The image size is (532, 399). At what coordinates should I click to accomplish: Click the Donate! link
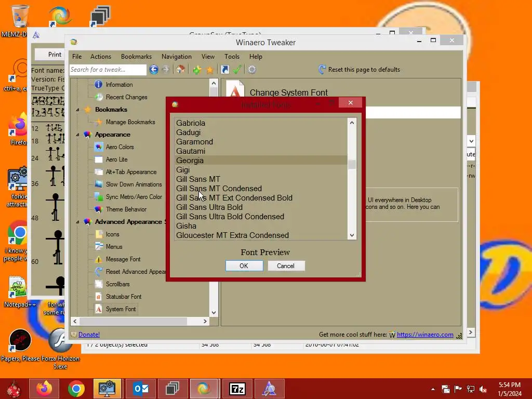tap(89, 335)
